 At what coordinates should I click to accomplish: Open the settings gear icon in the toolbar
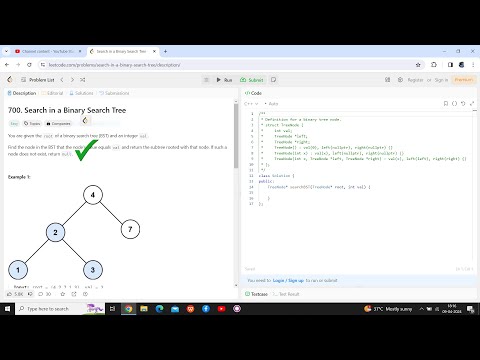[400, 80]
